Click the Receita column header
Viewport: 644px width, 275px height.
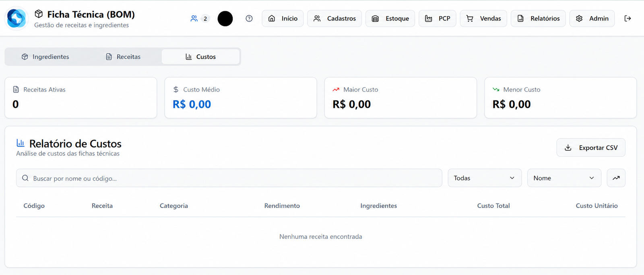coord(102,206)
